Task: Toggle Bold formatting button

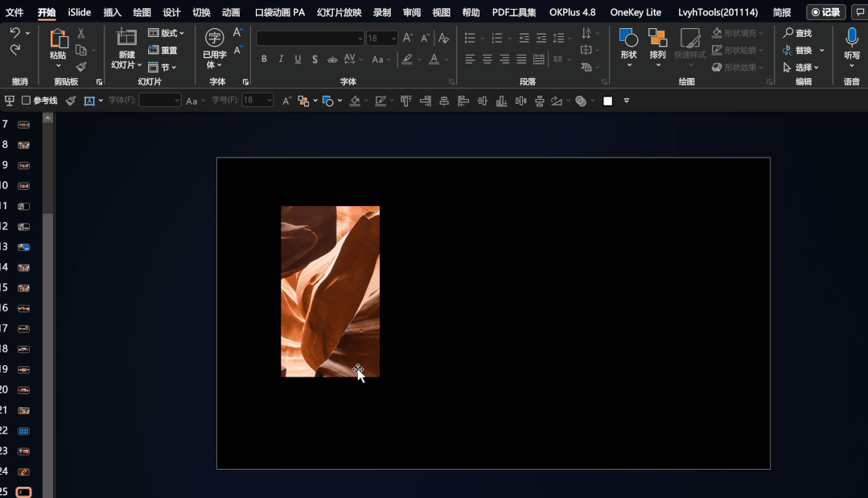Action: click(x=264, y=60)
